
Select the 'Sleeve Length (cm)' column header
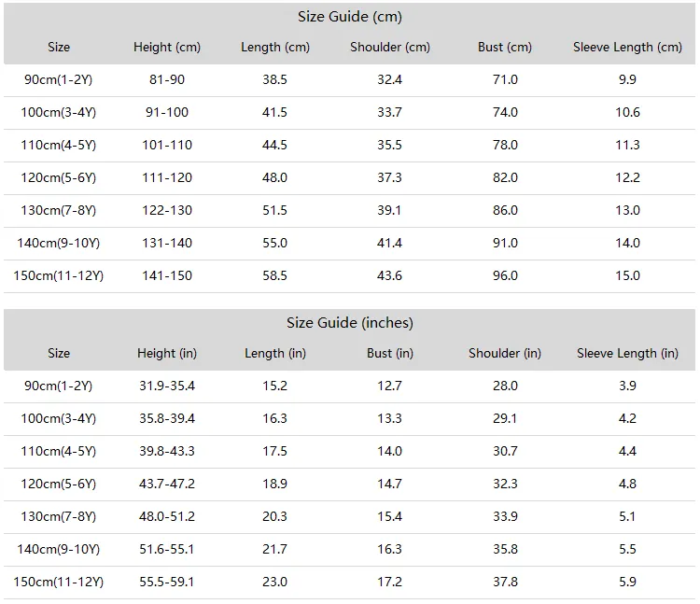(x=627, y=47)
